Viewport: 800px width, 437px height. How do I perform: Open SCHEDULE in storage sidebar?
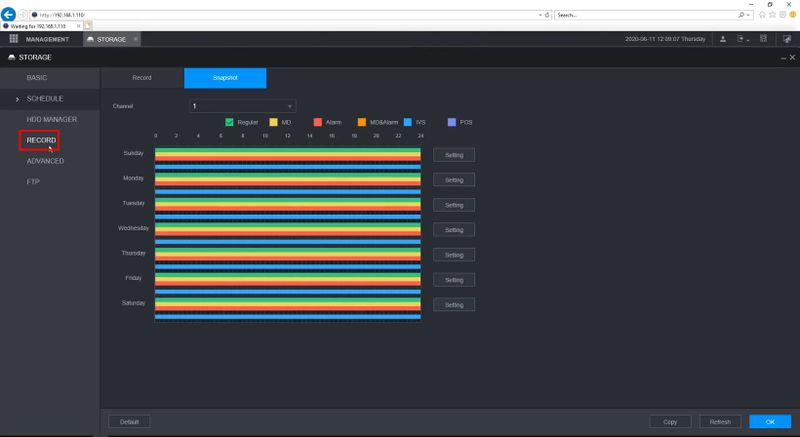[45, 98]
